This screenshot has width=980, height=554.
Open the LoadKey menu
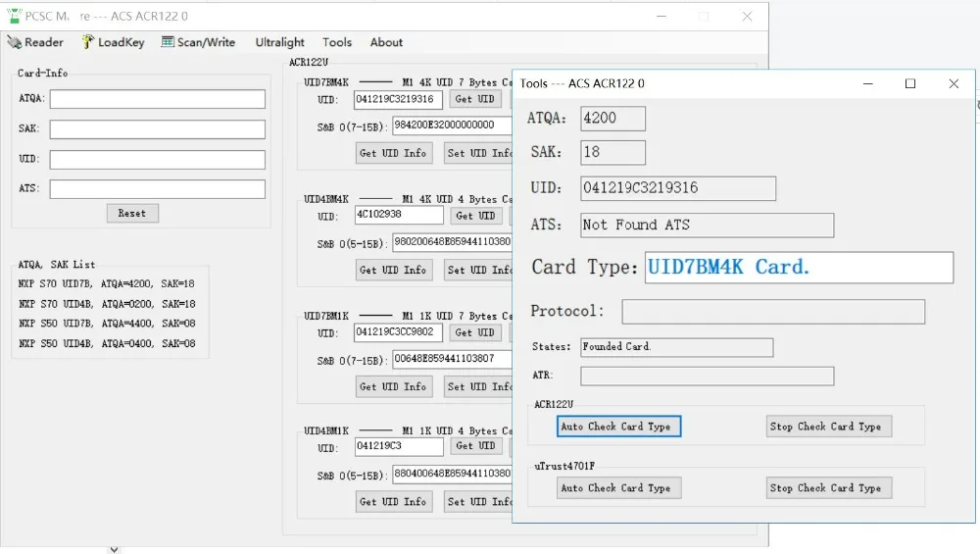(x=113, y=42)
